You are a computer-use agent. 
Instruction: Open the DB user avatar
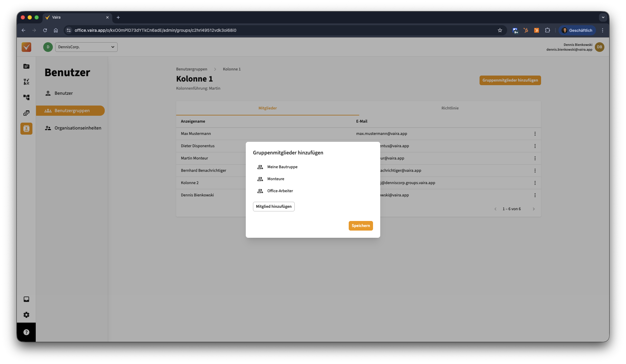tap(599, 47)
